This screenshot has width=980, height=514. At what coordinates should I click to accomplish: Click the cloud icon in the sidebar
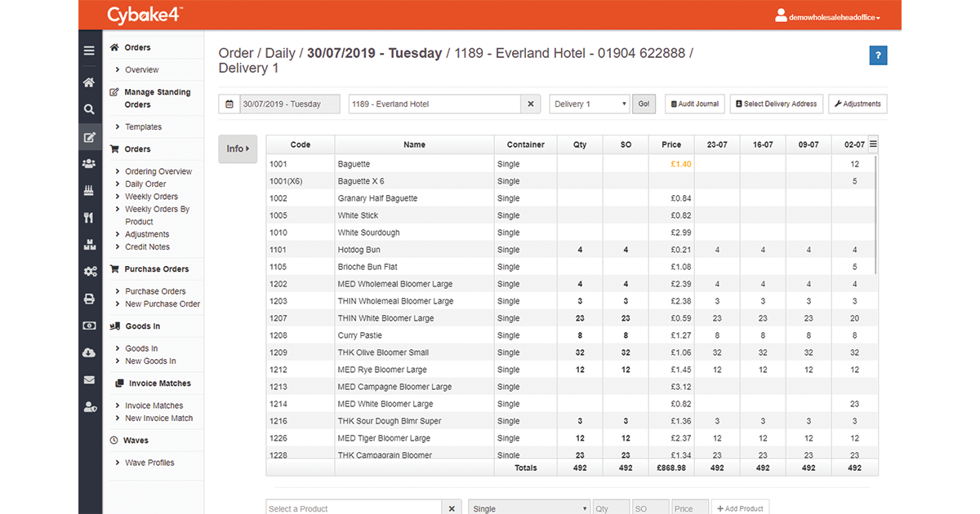pos(89,352)
